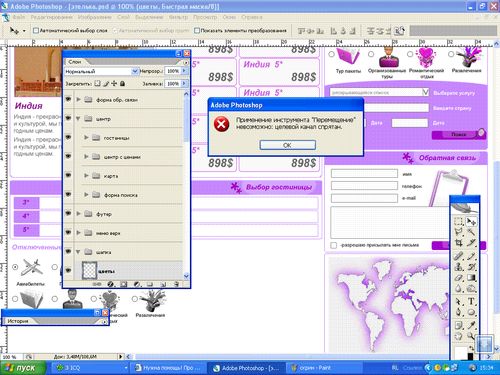Select the Hand tool
This screenshot has height=375, width=500.
coord(459,336)
